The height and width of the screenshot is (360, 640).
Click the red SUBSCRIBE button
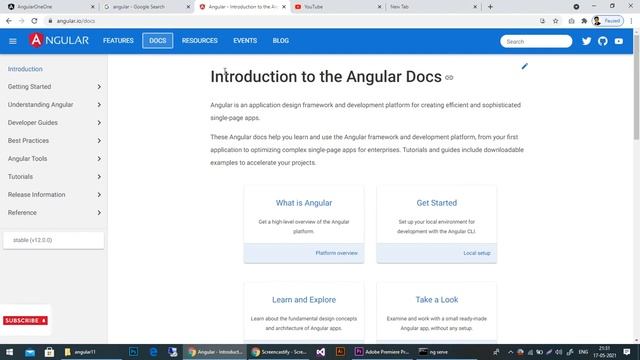coord(25,320)
